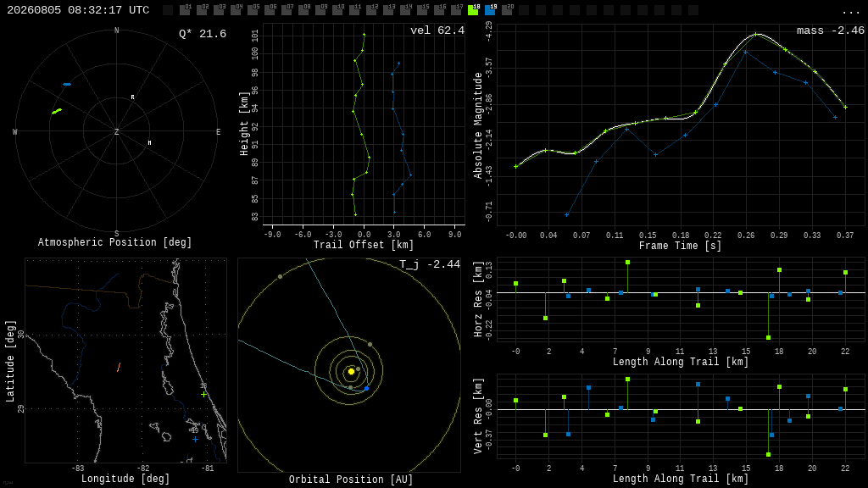The height and width of the screenshot is (488, 868).
Task: Select station box 06 in top bar
Action: click(270, 10)
